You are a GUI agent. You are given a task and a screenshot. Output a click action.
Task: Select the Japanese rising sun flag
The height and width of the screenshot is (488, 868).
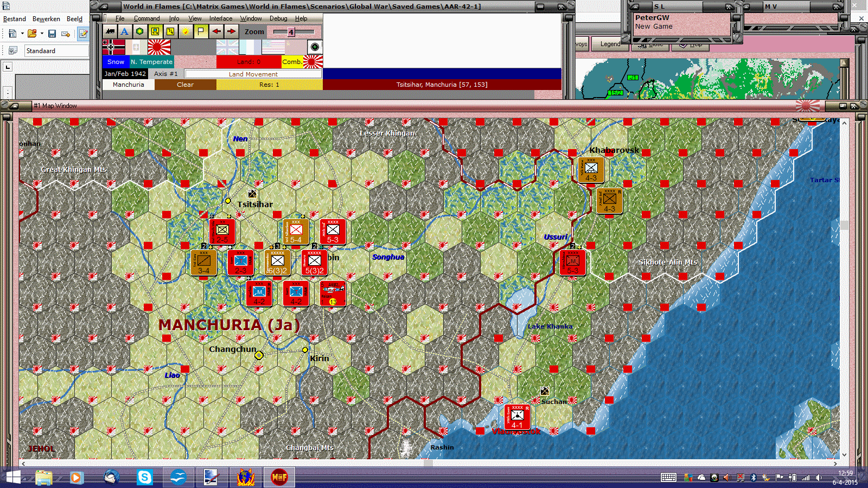click(159, 47)
